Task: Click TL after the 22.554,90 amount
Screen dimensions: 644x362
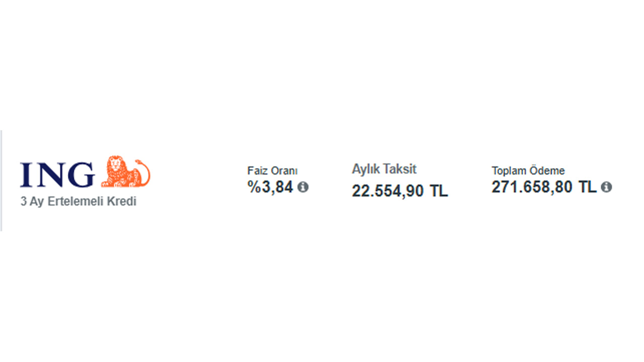Action: point(439,191)
